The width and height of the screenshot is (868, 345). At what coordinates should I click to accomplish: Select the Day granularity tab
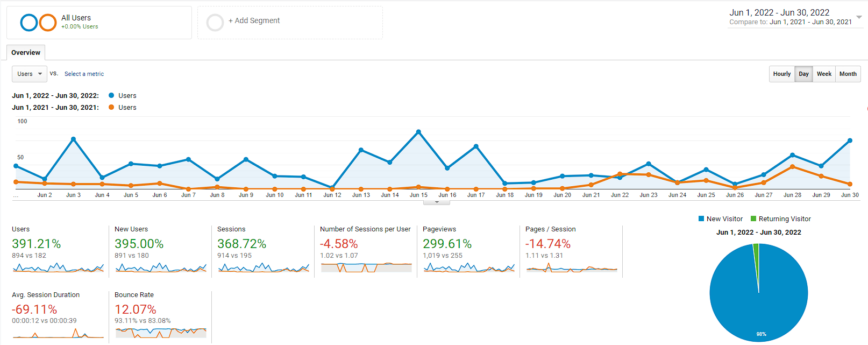pos(803,74)
